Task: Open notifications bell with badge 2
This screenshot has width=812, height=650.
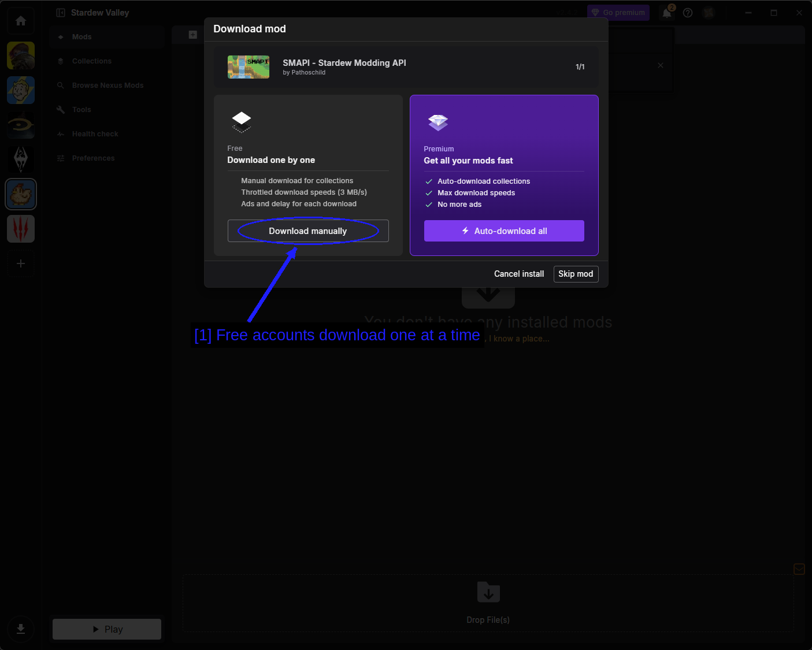Action: 668,12
